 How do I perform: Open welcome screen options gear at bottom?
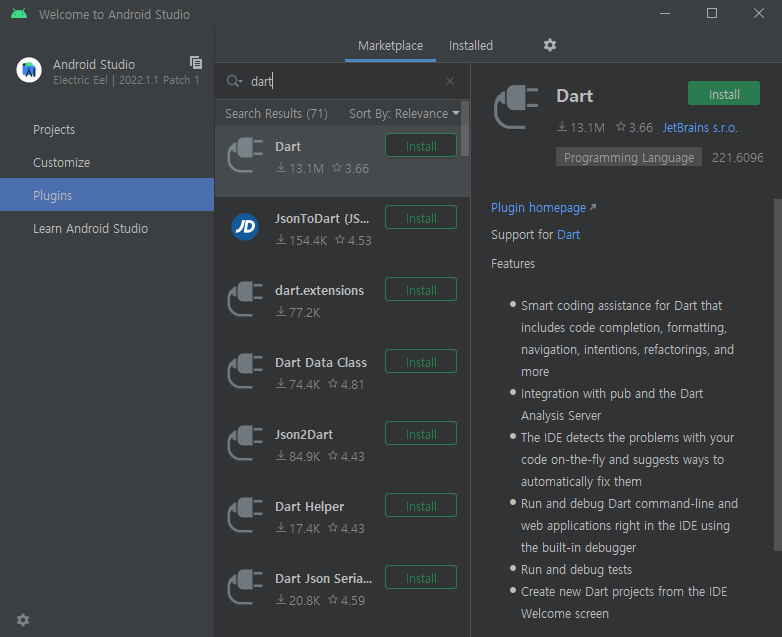coord(23,620)
